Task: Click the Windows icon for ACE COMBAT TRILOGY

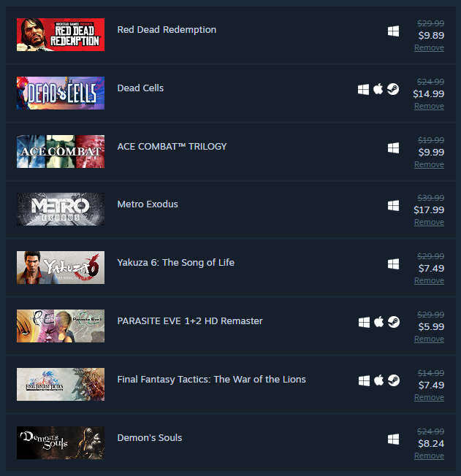Action: point(393,148)
